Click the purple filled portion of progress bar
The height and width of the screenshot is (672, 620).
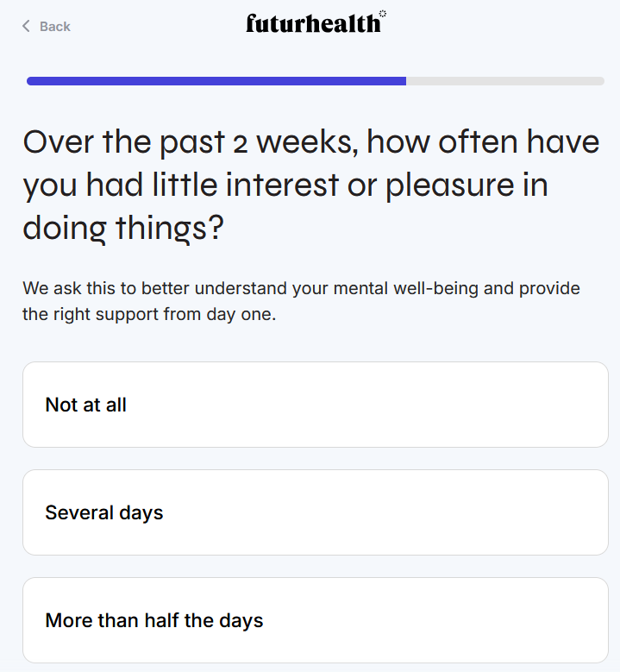coord(216,81)
